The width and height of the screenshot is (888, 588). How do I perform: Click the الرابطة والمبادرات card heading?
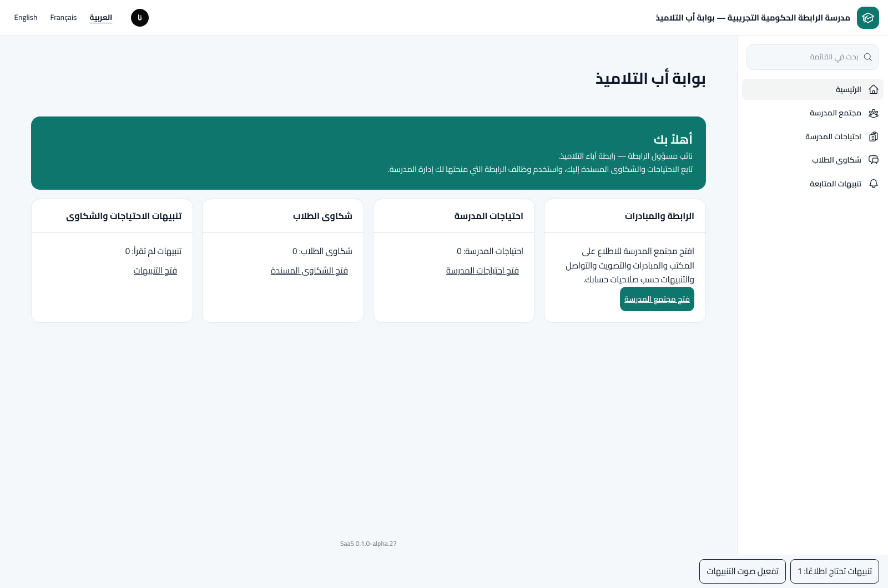[659, 216]
